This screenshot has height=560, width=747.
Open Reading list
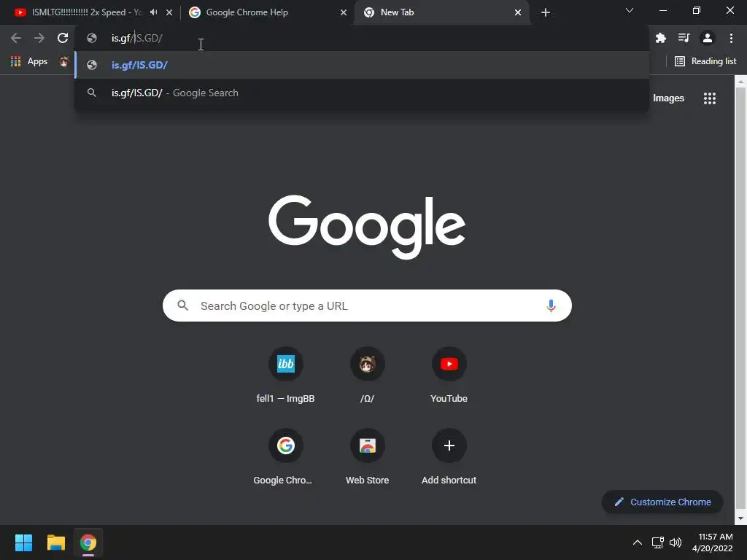[705, 61]
